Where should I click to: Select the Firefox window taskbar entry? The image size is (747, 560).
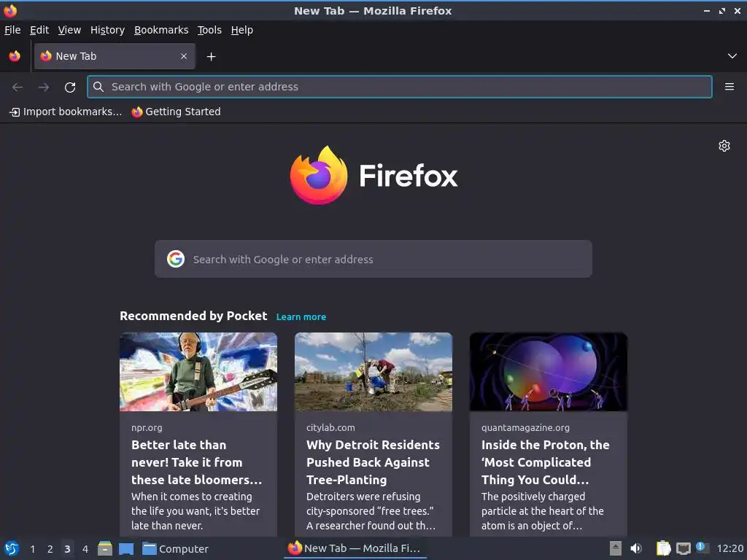click(x=355, y=548)
